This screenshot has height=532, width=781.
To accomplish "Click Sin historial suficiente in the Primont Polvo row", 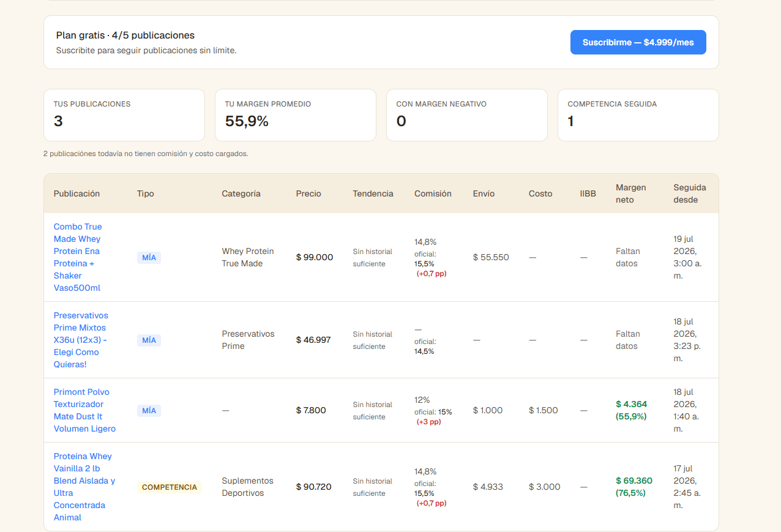I will click(x=373, y=411).
